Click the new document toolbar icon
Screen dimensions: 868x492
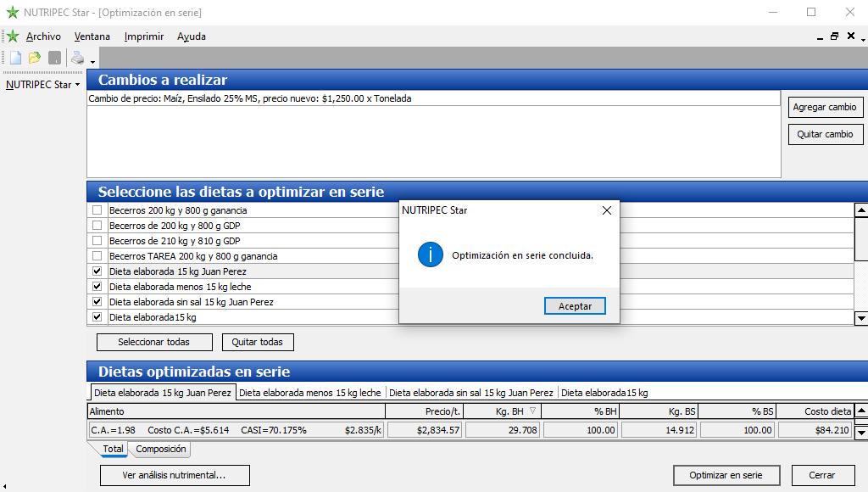15,58
